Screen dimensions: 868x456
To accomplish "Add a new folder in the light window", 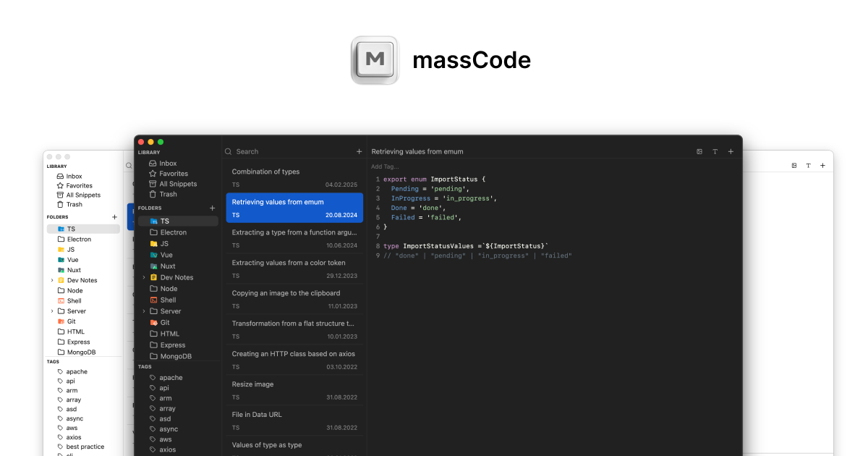I will (114, 216).
